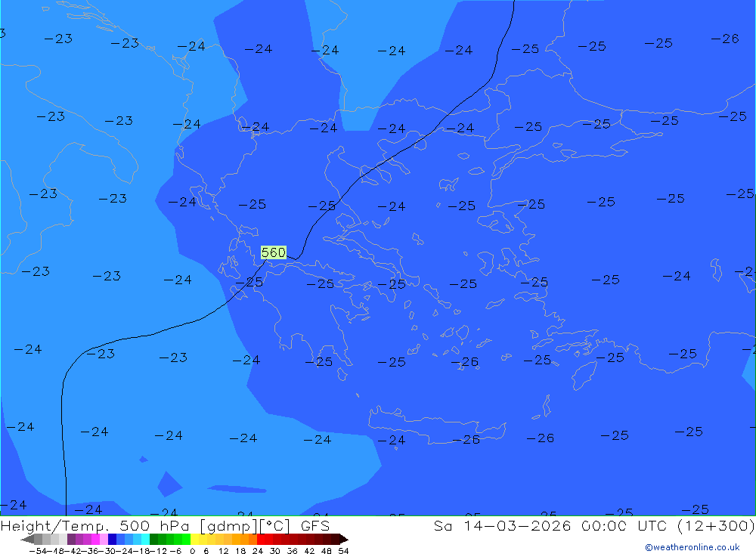The image size is (756, 554).
Task: Pick the pure red legend swatch above 24
Action: [x=261, y=539]
